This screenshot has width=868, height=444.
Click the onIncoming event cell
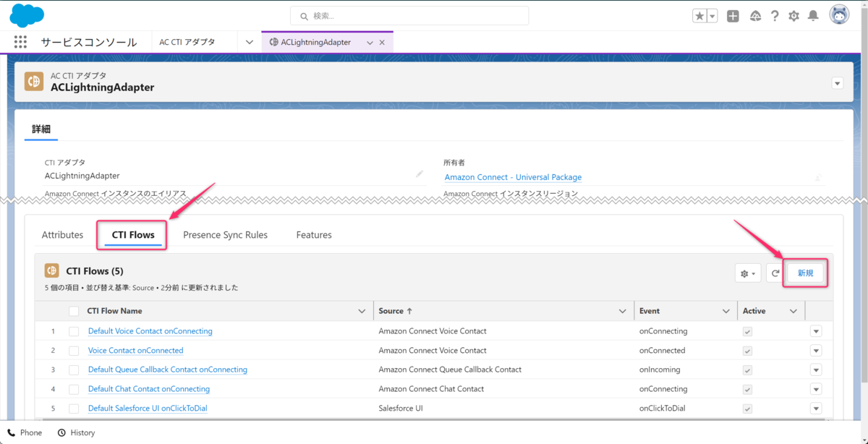[x=660, y=370]
